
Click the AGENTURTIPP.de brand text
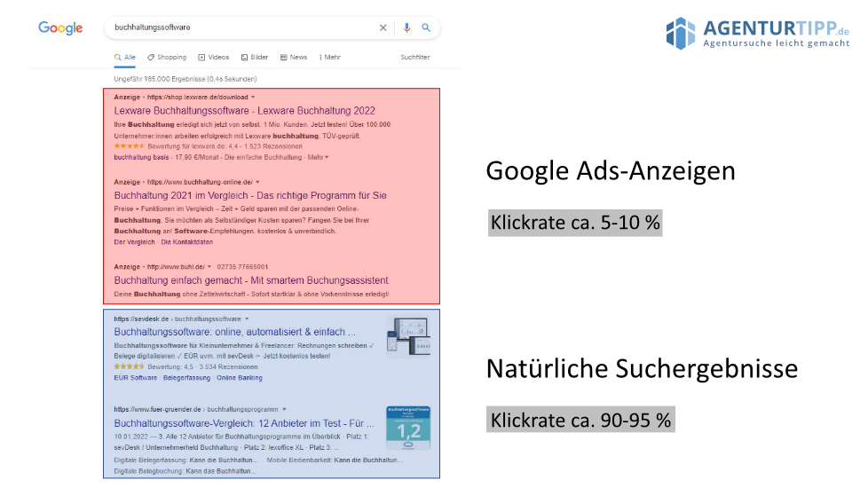pos(776,28)
